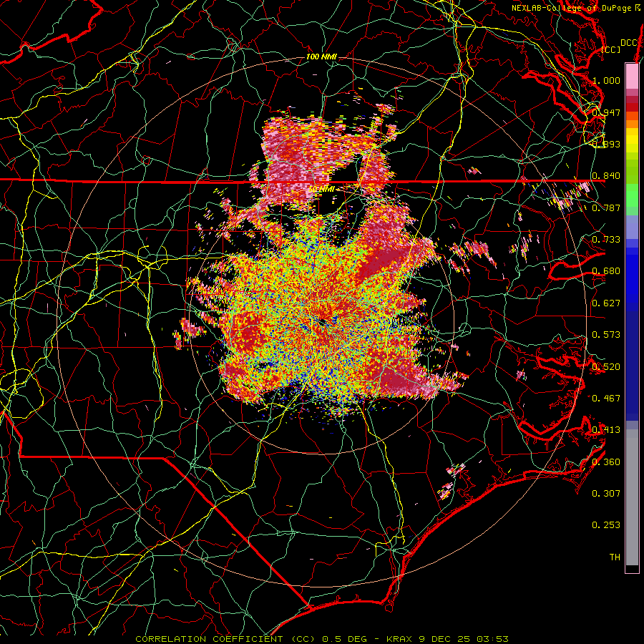
Task: Select the 0.893 legend value
Action: 606,144
